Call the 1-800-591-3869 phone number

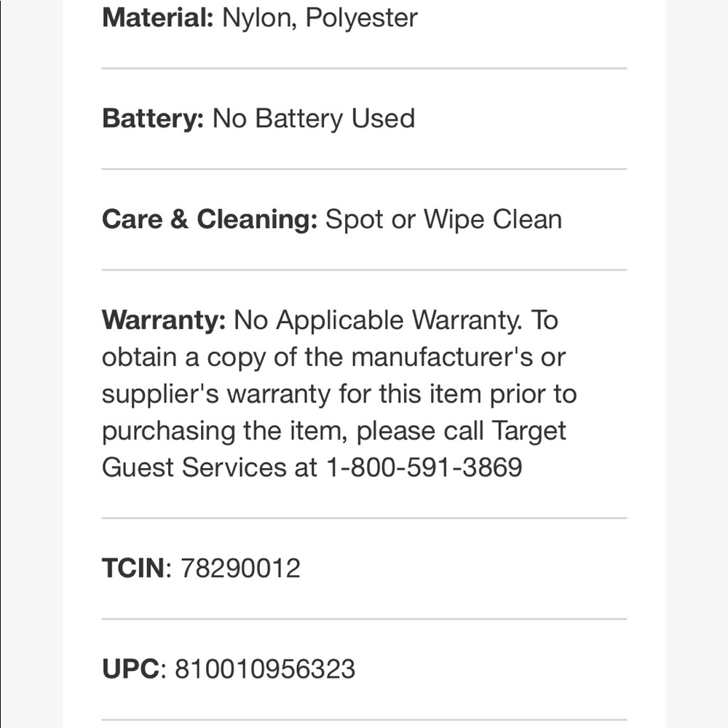pyautogui.click(x=424, y=467)
